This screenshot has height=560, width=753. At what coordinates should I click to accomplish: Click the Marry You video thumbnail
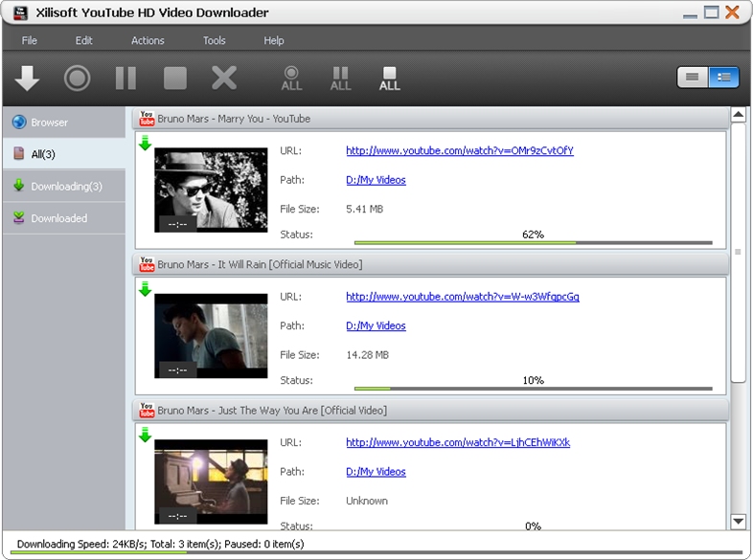(x=211, y=190)
